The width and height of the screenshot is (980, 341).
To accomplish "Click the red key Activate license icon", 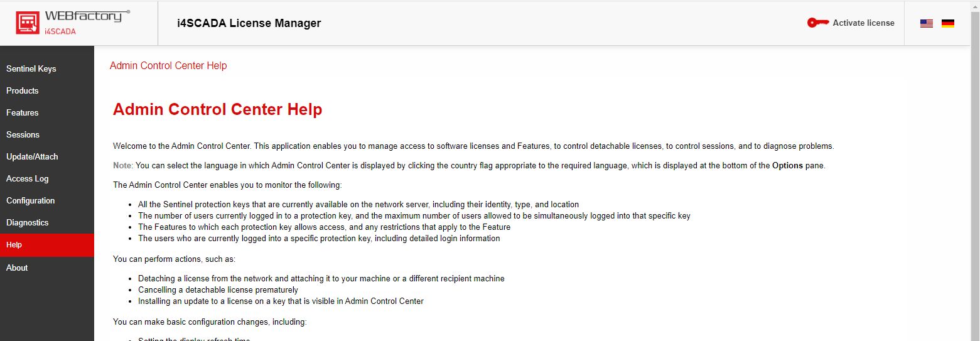I will [818, 23].
